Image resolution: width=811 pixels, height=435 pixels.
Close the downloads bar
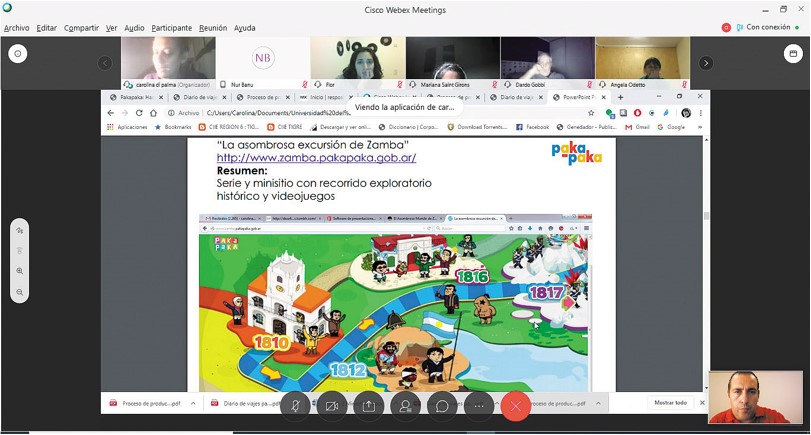point(702,403)
